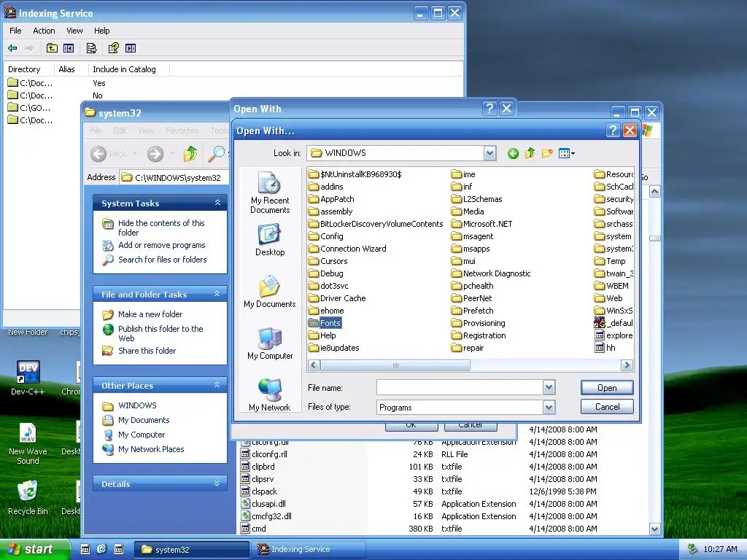The height and width of the screenshot is (560, 747).
Task: Click Search for files or folders link
Action: 163,260
